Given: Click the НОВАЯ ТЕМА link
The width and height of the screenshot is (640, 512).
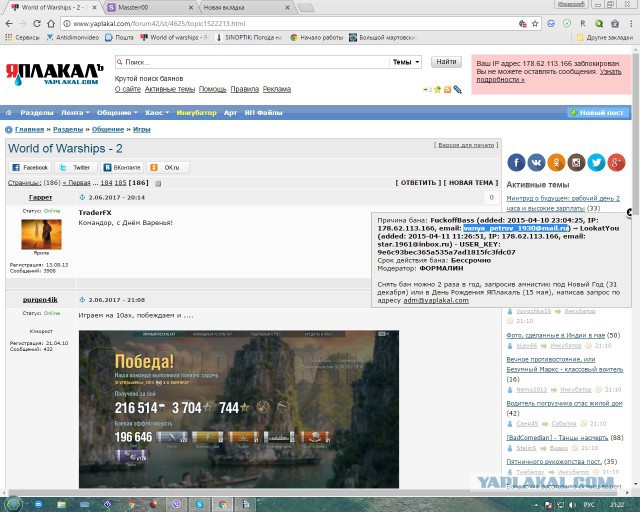Looking at the screenshot, I should click(x=471, y=183).
